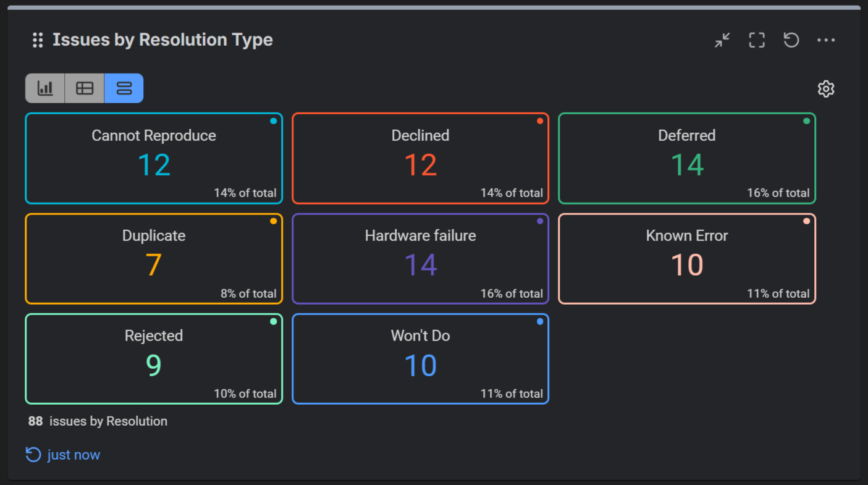Open the ellipsis more options menu
This screenshot has width=868, height=485.
click(x=826, y=40)
